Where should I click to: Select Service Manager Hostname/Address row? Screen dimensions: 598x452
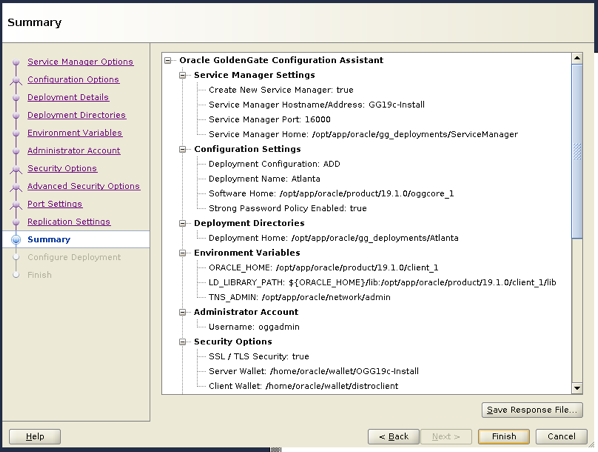click(x=316, y=105)
